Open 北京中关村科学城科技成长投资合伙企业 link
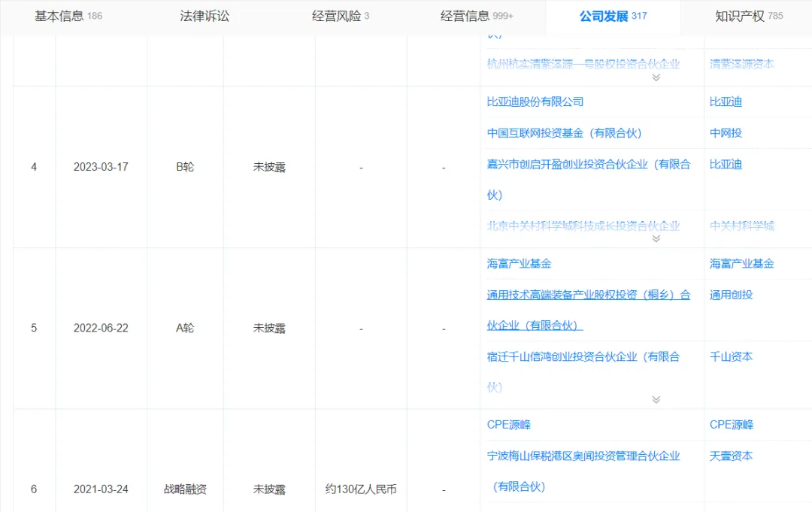 (x=583, y=226)
